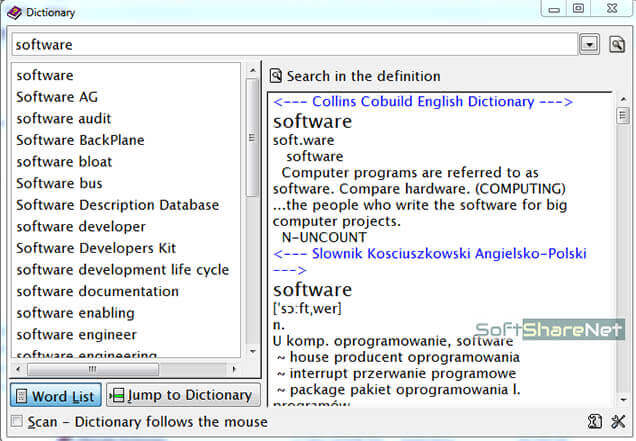Click the word list horizontal scrollbar thumb
The image size is (636, 441).
coord(93,369)
